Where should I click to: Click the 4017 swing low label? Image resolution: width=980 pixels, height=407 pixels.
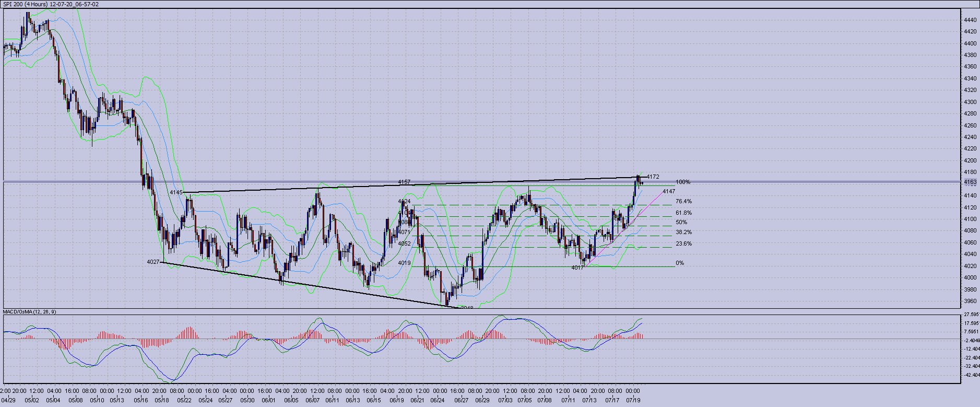577,268
